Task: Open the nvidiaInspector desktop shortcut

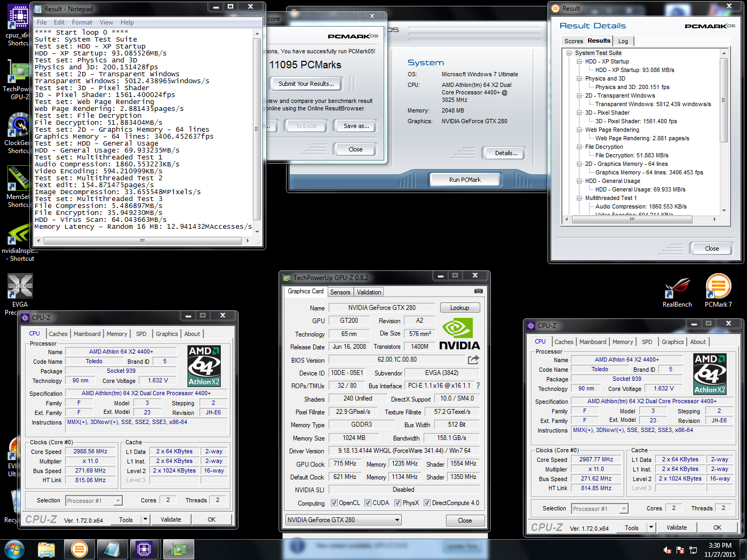Action: pyautogui.click(x=20, y=244)
